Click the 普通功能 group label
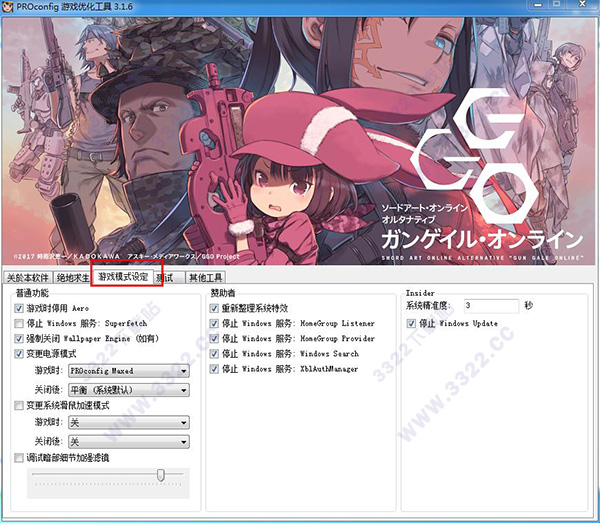The image size is (600, 523). pyautogui.click(x=32, y=293)
